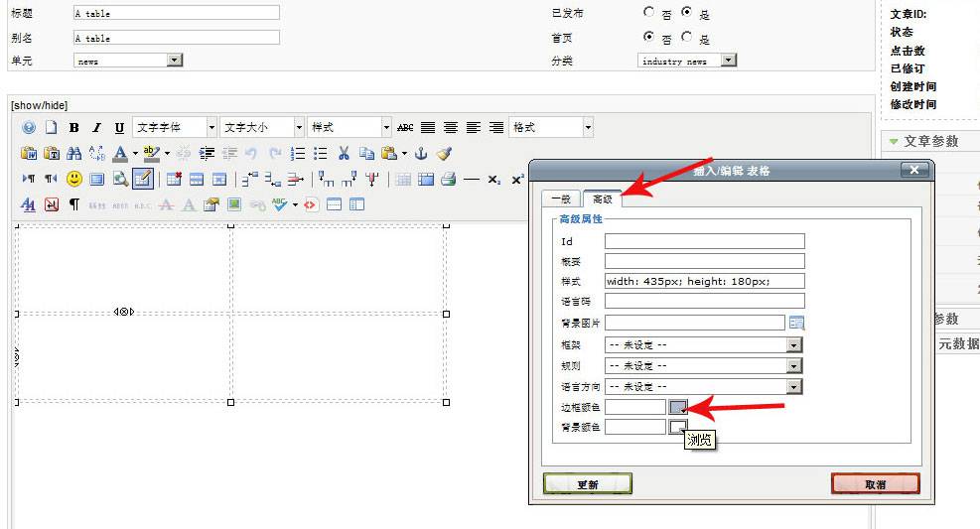The image size is (980, 529).
Task: Click the 别名 alias field
Action: (177, 38)
